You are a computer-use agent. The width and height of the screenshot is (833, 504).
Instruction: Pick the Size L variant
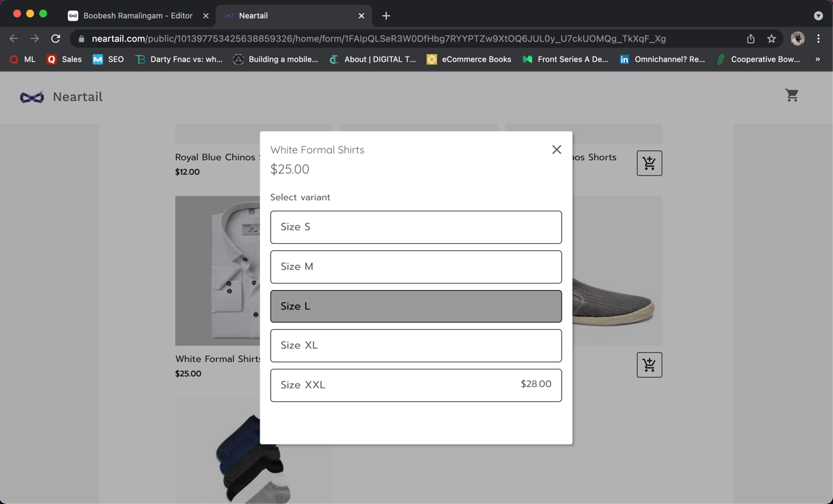click(x=416, y=306)
